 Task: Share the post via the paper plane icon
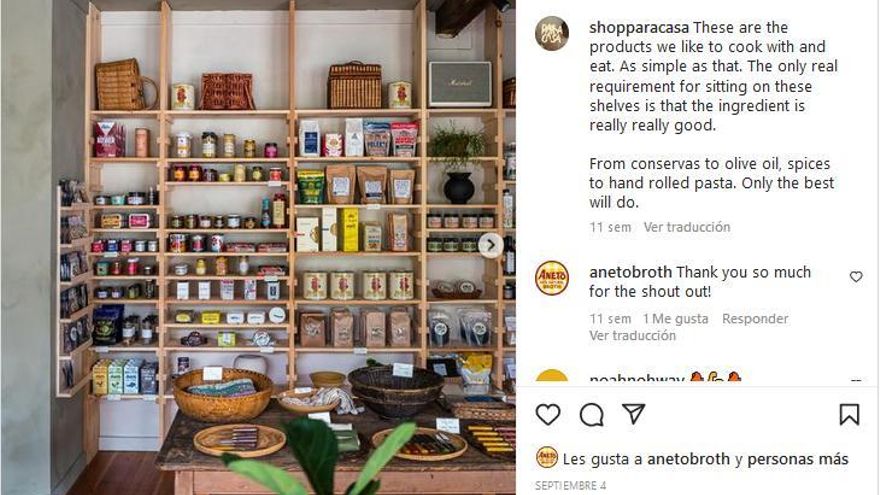(x=634, y=414)
